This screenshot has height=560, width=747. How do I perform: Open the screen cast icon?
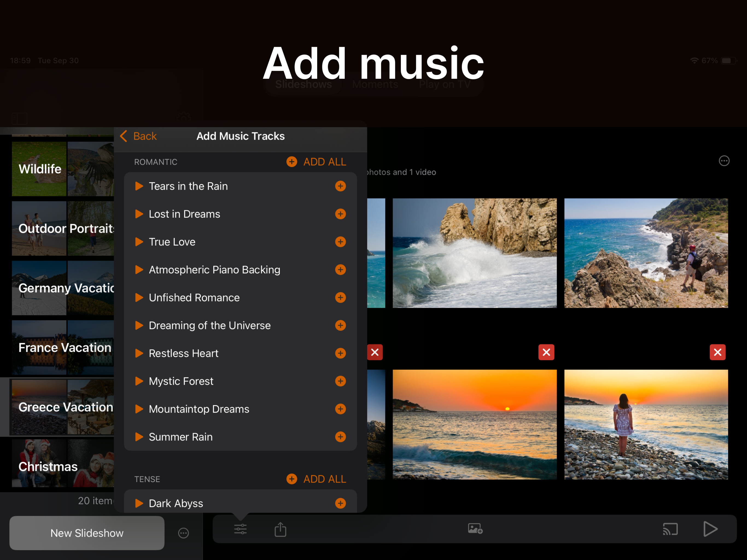(670, 529)
